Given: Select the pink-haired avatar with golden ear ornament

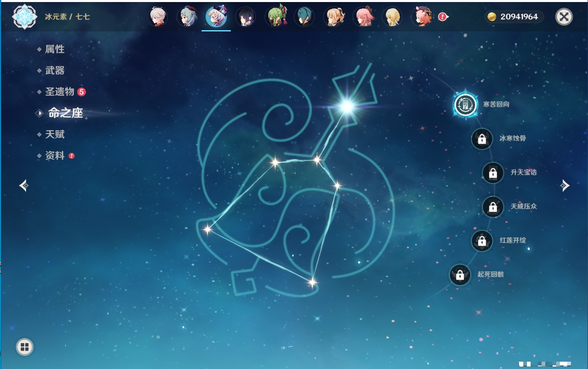Looking at the screenshot, I should (363, 17).
